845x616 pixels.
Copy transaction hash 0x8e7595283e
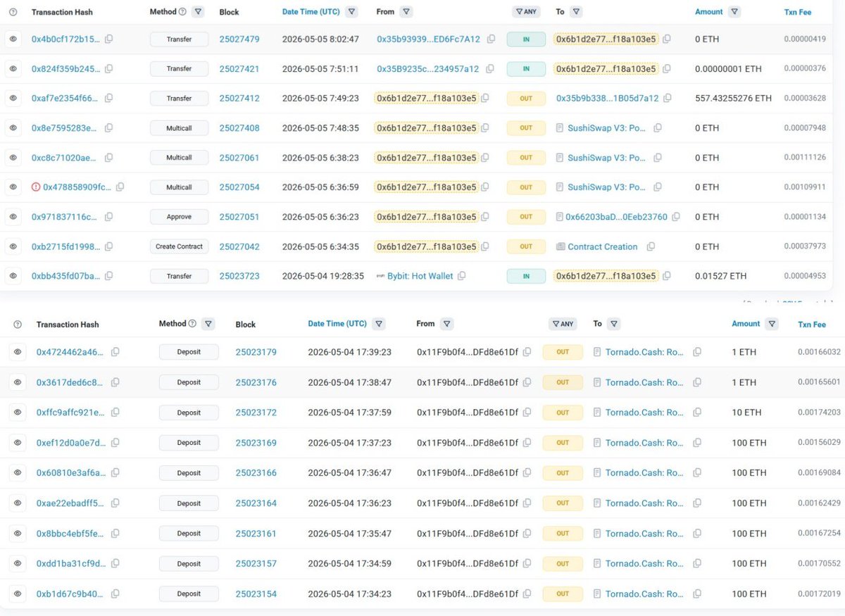pyautogui.click(x=108, y=128)
